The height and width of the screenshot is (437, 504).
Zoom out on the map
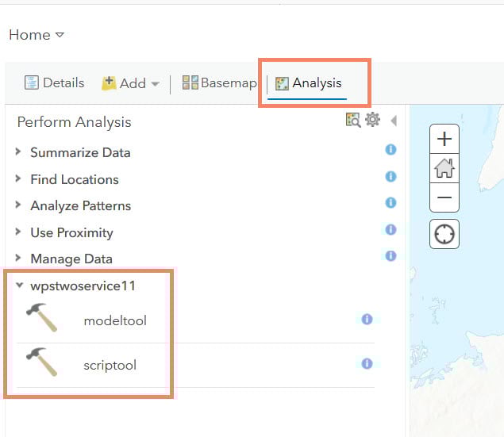pyautogui.click(x=444, y=197)
